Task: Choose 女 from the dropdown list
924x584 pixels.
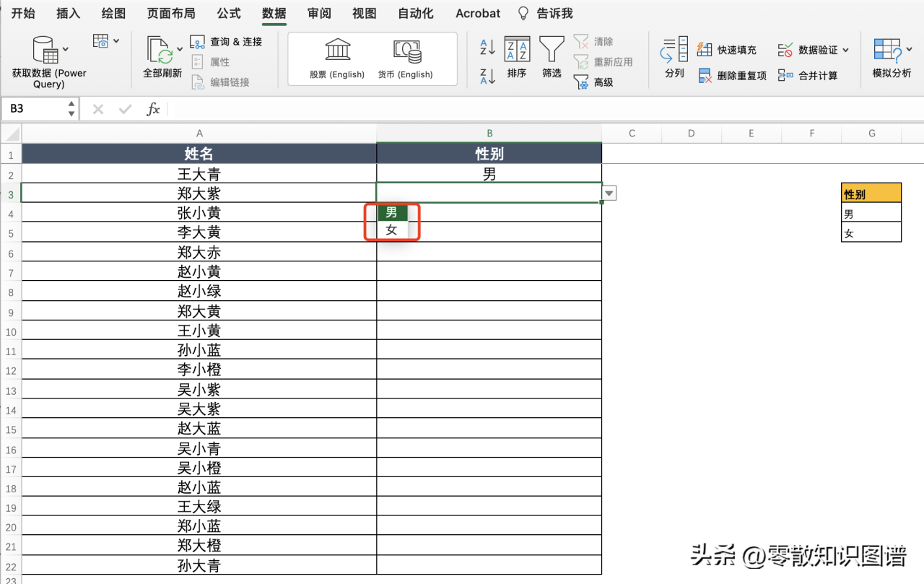Action: pyautogui.click(x=392, y=230)
